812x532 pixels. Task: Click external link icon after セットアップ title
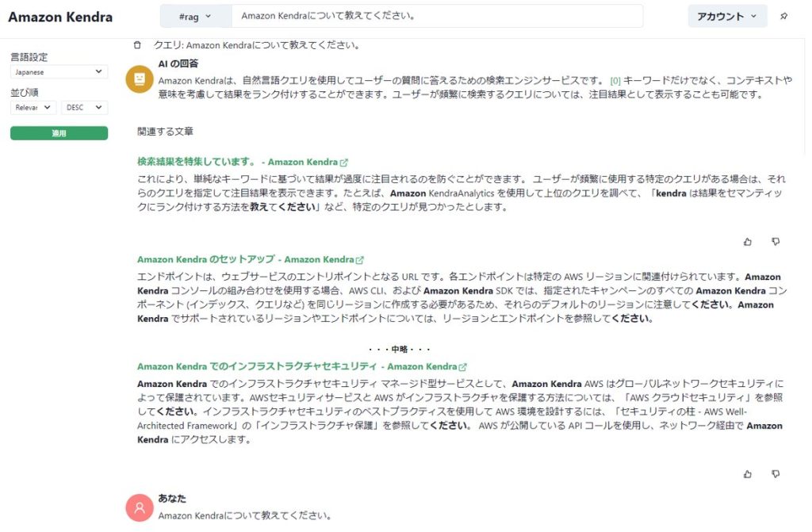click(360, 260)
